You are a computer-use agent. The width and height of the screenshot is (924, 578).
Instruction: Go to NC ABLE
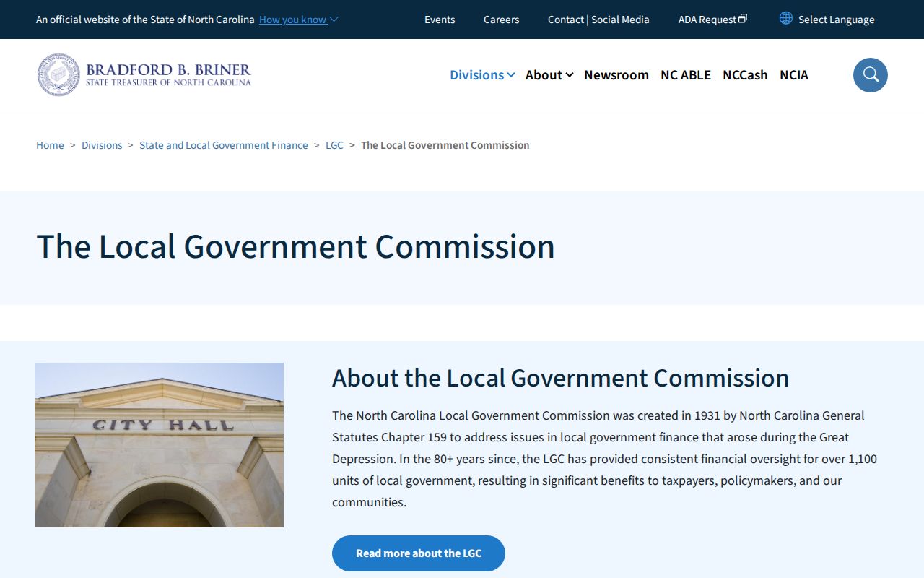click(x=686, y=75)
